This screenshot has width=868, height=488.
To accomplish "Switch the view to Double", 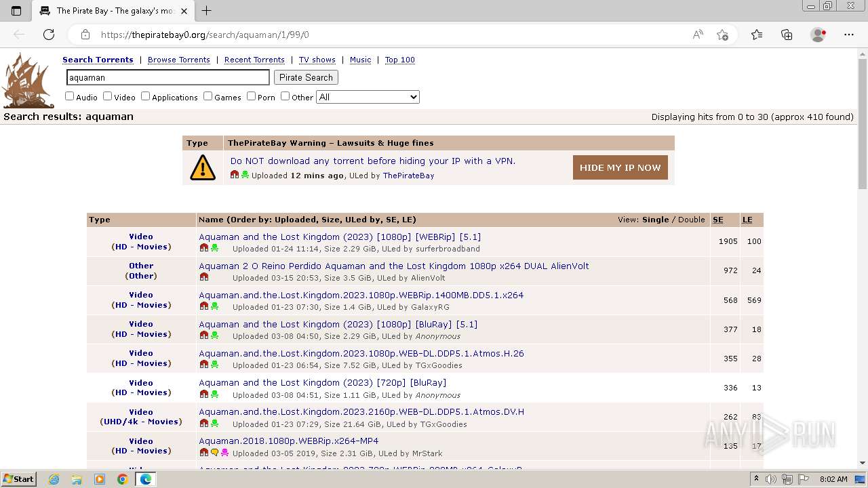I will [691, 220].
